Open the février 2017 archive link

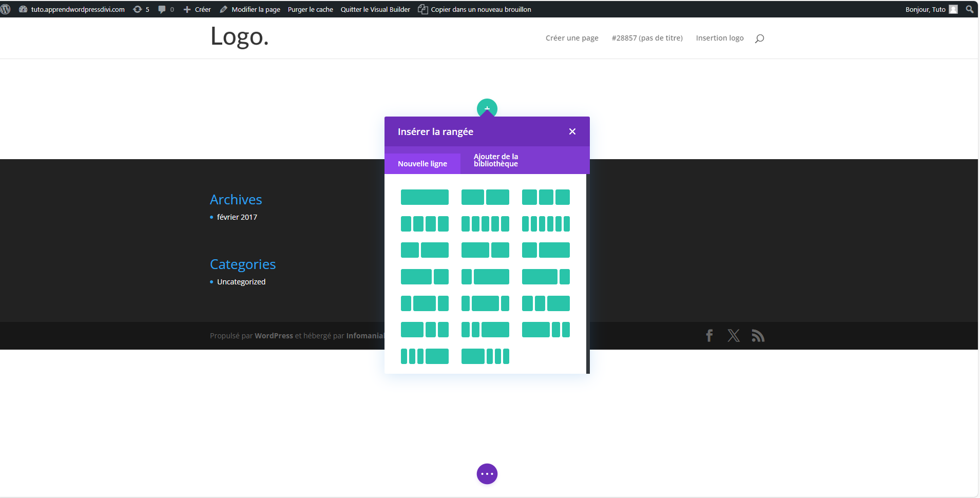pos(237,217)
